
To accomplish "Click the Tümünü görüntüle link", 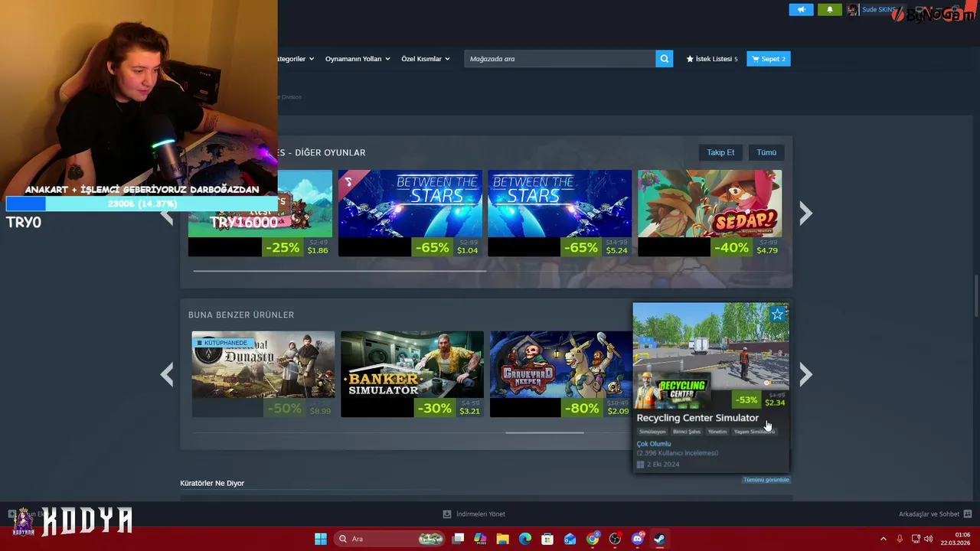I will pyautogui.click(x=766, y=480).
